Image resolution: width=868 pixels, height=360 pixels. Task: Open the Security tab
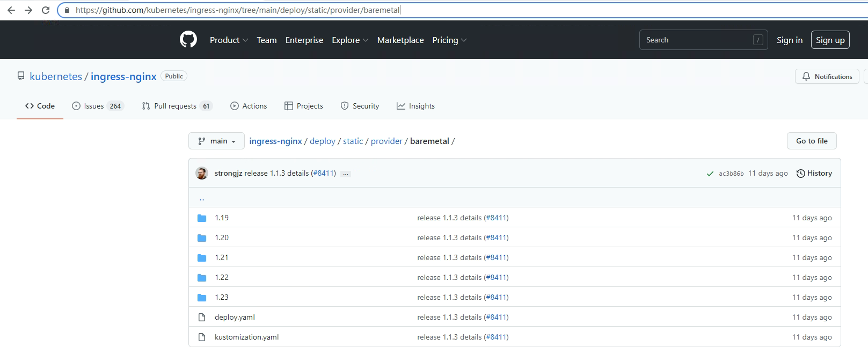point(360,106)
